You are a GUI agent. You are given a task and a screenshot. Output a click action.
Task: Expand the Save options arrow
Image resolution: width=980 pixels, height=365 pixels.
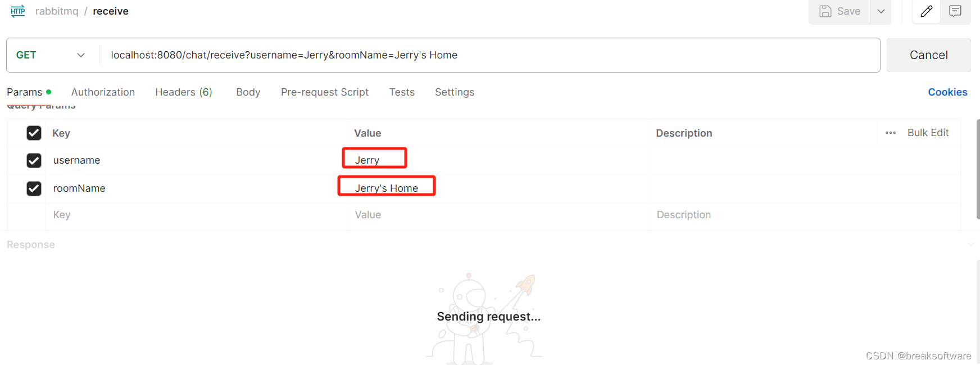(x=881, y=11)
